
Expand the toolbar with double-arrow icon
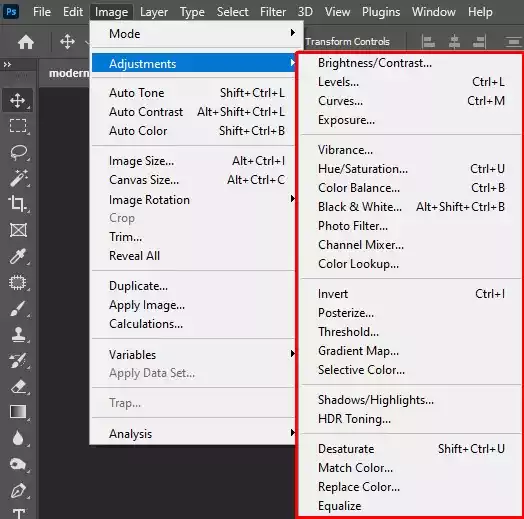(x=7, y=64)
